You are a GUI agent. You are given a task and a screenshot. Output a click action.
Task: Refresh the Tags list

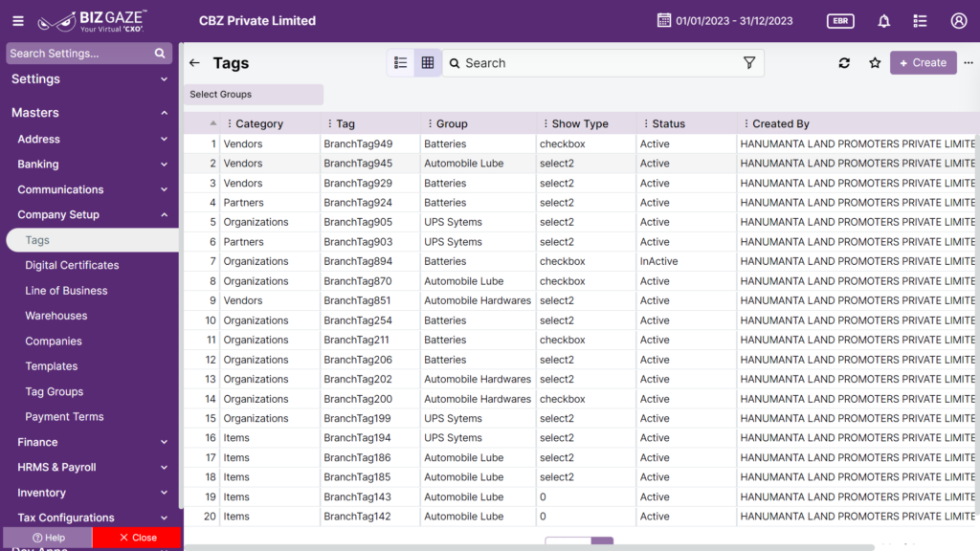[844, 62]
